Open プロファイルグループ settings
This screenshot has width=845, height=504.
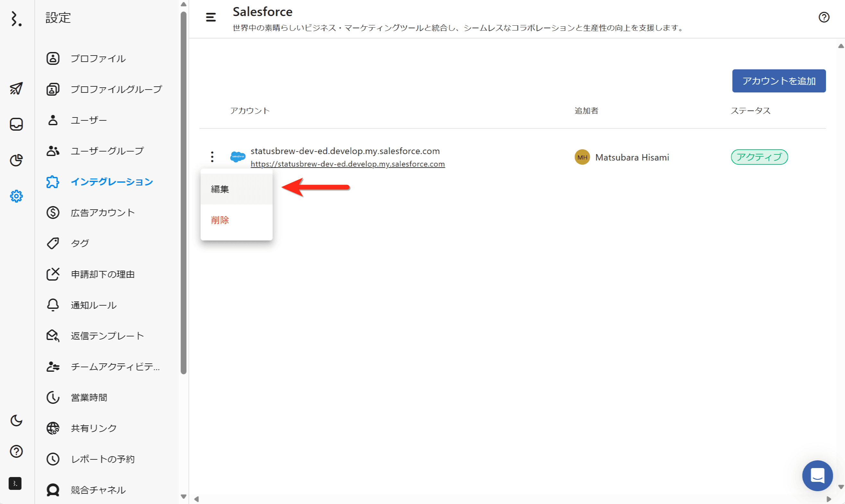[x=116, y=89]
